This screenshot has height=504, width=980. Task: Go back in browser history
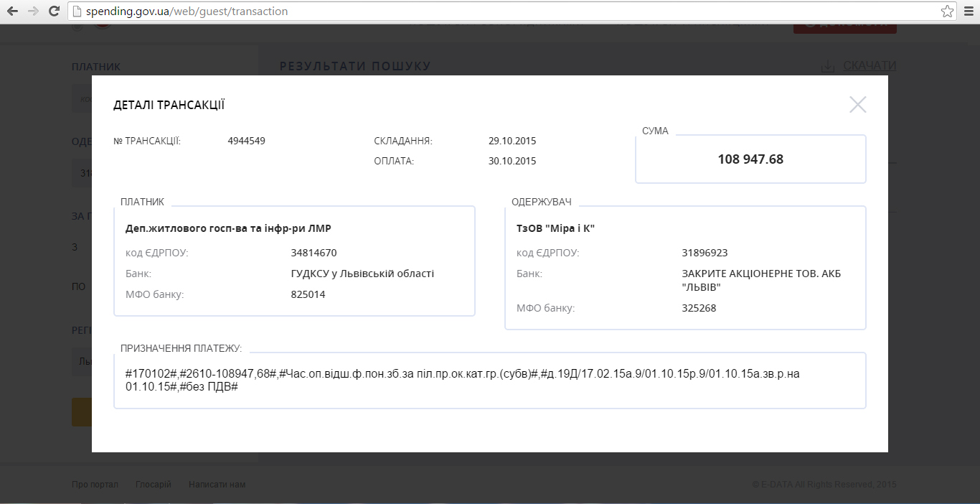point(12,11)
